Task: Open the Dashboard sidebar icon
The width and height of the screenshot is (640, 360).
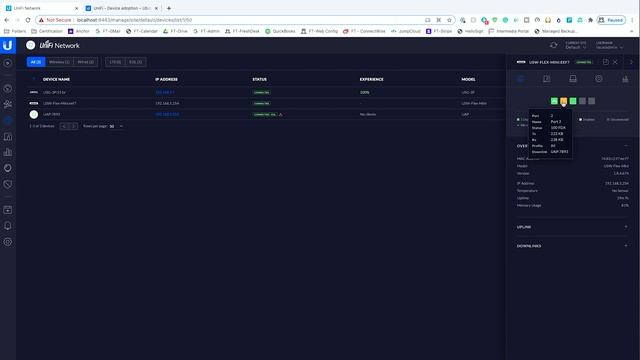Action: pyautogui.click(x=8, y=63)
